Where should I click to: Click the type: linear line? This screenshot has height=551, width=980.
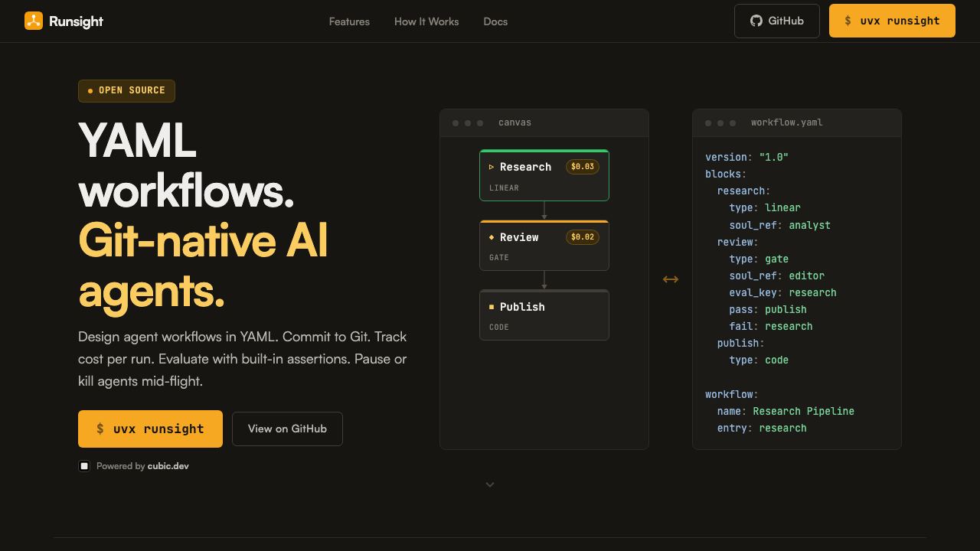pos(765,207)
